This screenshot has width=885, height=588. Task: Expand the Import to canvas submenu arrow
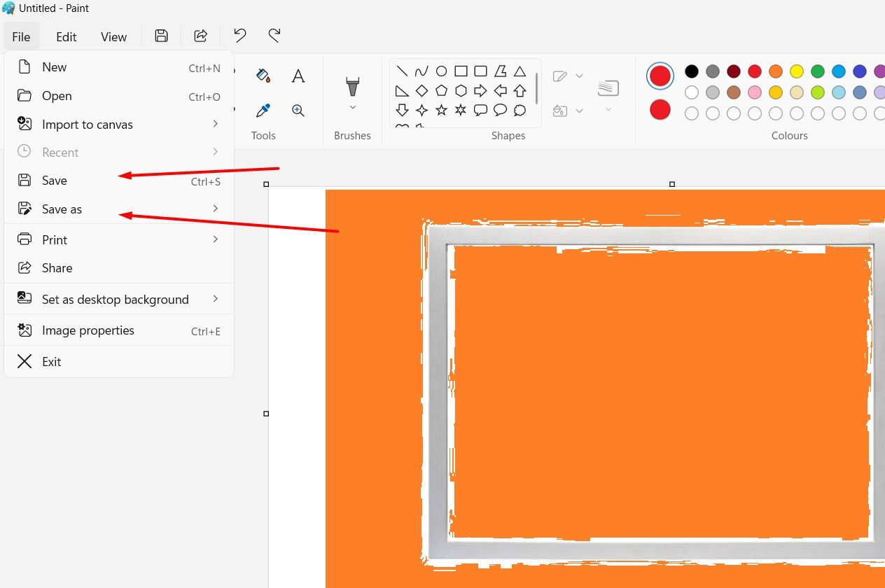[x=216, y=124]
